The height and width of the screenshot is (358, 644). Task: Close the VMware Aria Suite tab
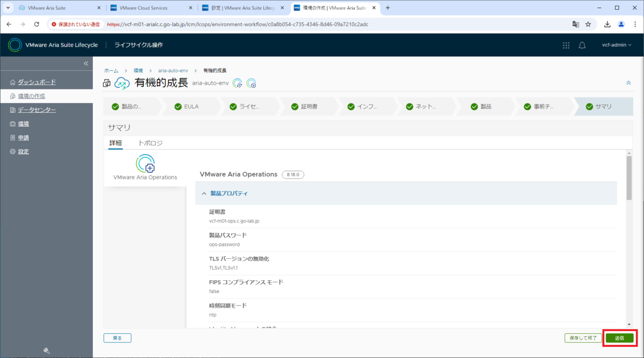99,8
